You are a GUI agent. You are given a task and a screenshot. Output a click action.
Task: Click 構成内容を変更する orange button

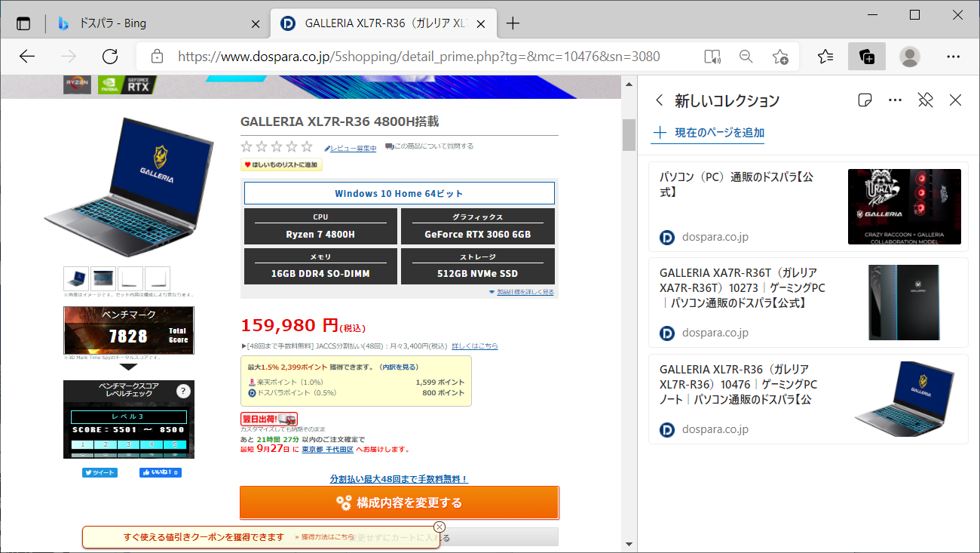[399, 502]
